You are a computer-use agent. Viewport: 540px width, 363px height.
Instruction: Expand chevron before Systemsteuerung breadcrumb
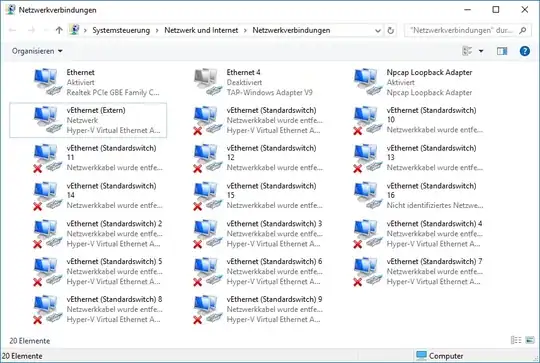pos(85,31)
